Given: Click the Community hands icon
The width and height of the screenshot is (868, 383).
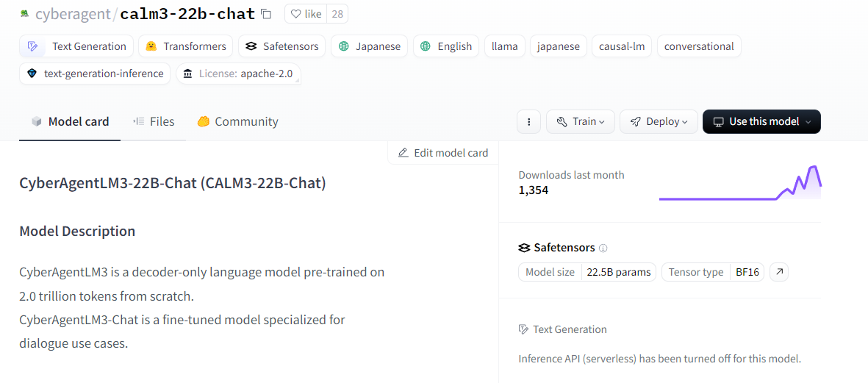Looking at the screenshot, I should pos(203,121).
